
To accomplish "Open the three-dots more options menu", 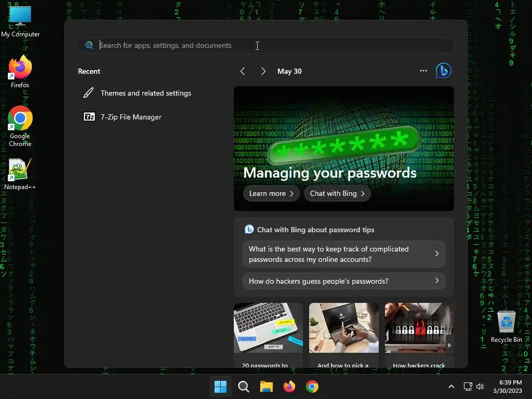I will click(423, 71).
